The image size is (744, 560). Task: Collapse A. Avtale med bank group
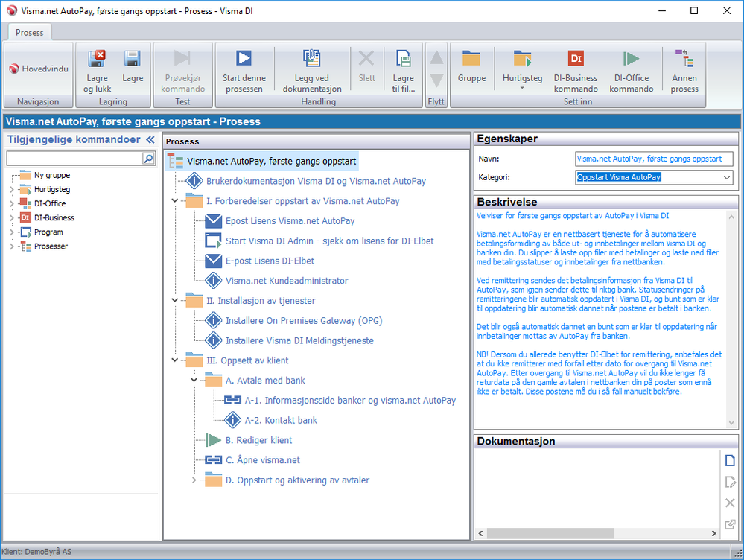pyautogui.click(x=194, y=380)
